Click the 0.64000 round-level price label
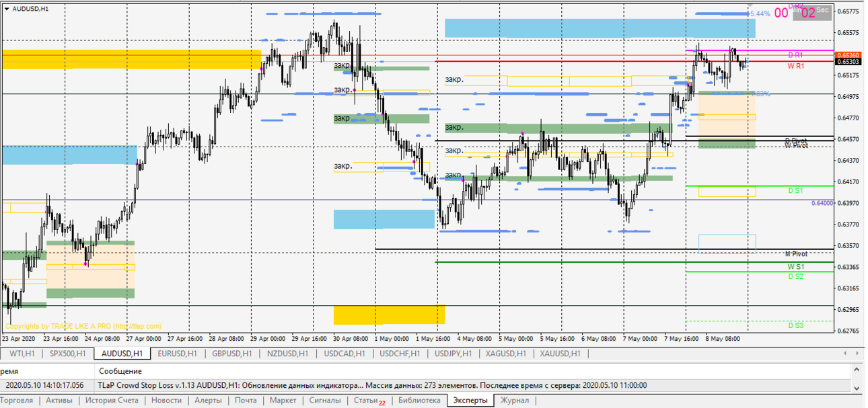This screenshot has height=408, width=868. tap(822, 203)
